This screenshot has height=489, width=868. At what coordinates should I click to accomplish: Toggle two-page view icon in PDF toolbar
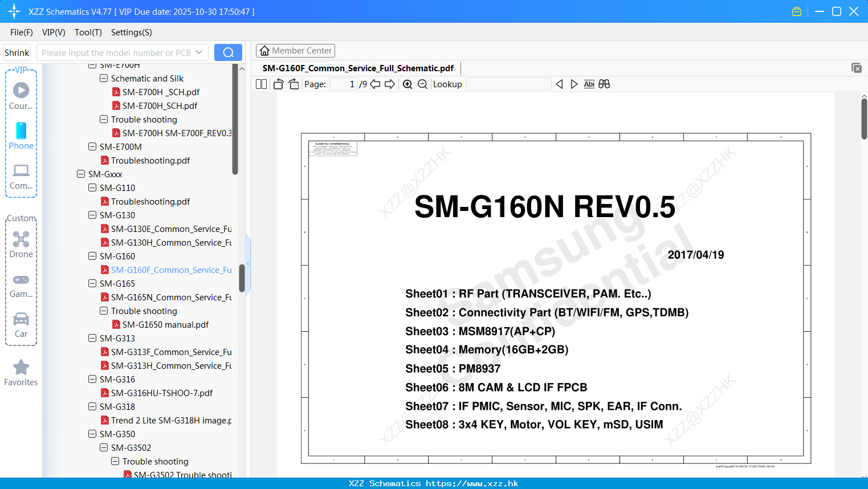pyautogui.click(x=261, y=84)
